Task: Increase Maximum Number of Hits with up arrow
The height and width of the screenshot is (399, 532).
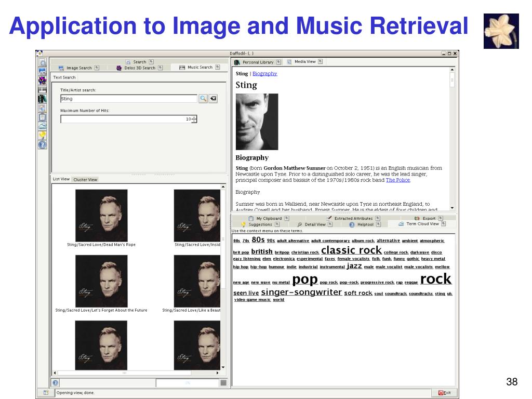Action: [x=194, y=117]
